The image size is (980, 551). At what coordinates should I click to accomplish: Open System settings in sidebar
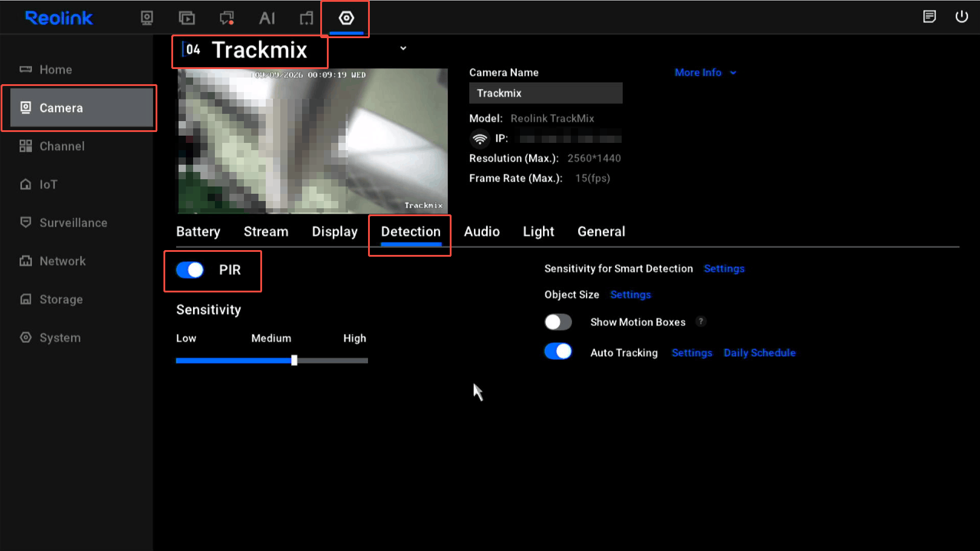point(50,337)
